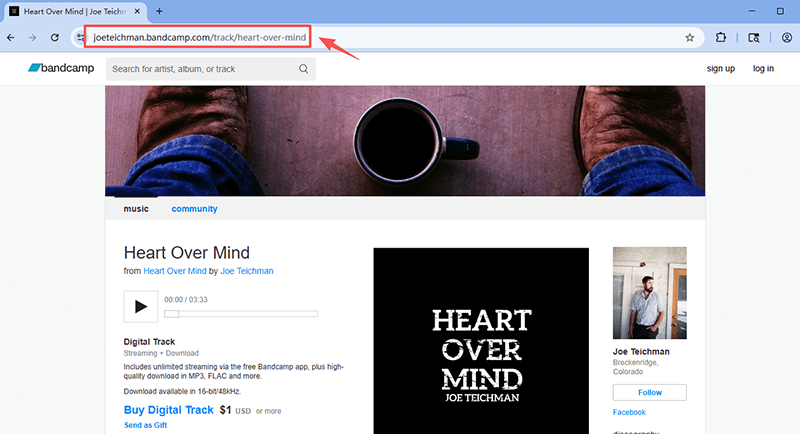The width and height of the screenshot is (800, 434).
Task: Bookmark this page with the star icon
Action: click(x=690, y=37)
